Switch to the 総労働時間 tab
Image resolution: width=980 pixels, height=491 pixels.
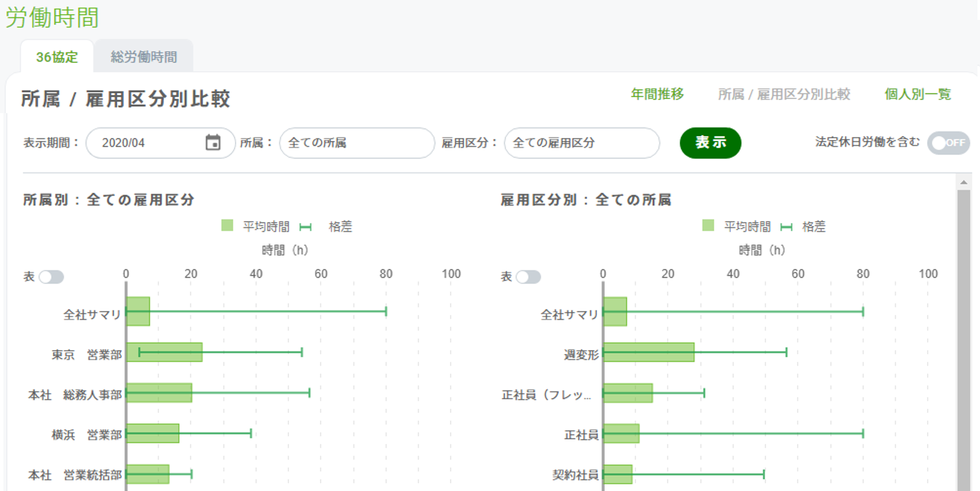[x=144, y=57]
